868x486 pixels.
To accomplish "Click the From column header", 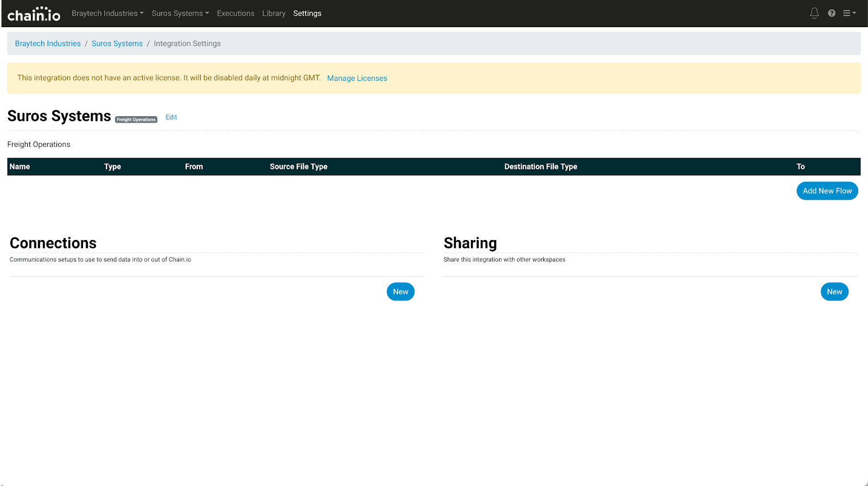I will coord(194,167).
